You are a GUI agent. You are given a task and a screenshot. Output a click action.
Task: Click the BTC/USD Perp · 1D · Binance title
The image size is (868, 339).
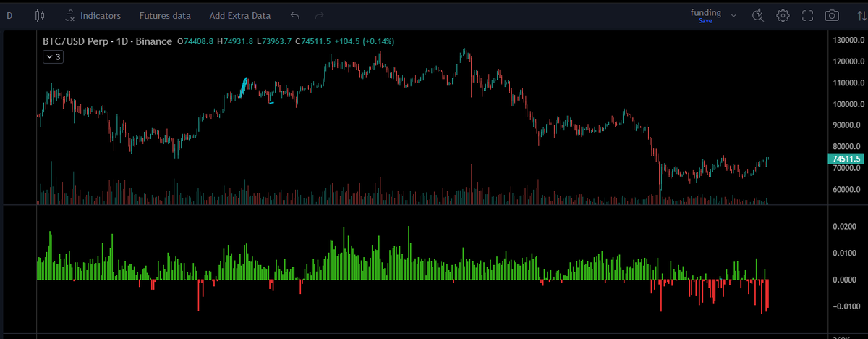(107, 42)
